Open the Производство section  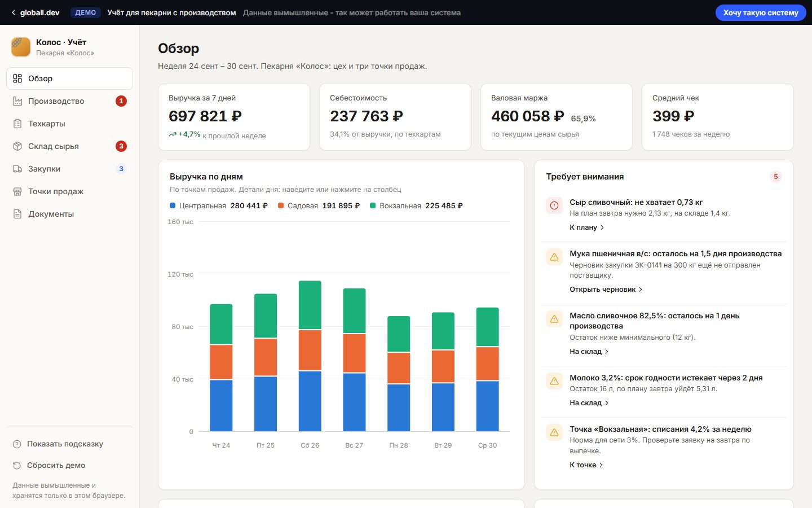(x=69, y=101)
